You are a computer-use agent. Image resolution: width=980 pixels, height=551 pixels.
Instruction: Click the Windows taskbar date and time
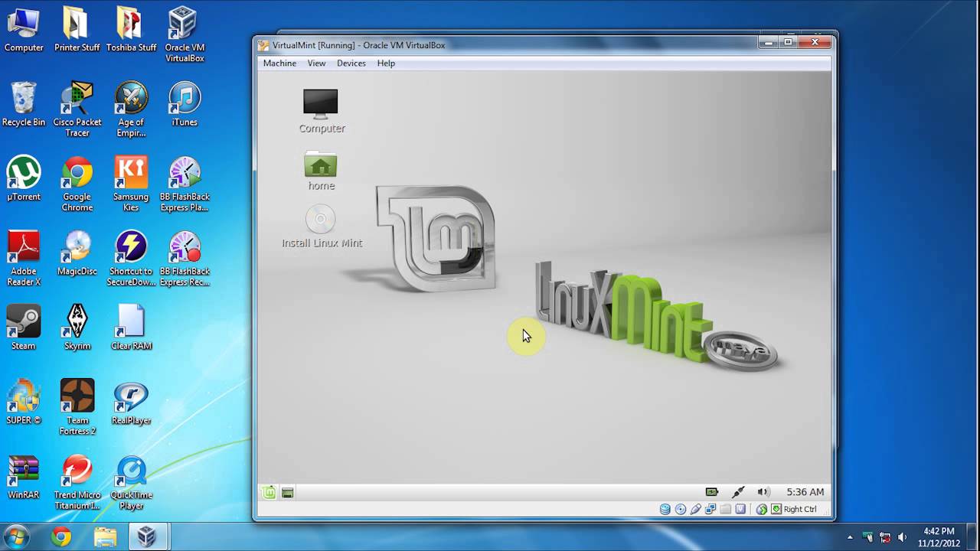coord(939,537)
